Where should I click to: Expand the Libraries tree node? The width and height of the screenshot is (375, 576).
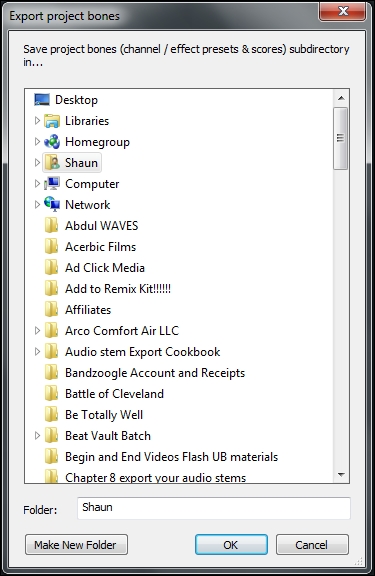pyautogui.click(x=37, y=121)
